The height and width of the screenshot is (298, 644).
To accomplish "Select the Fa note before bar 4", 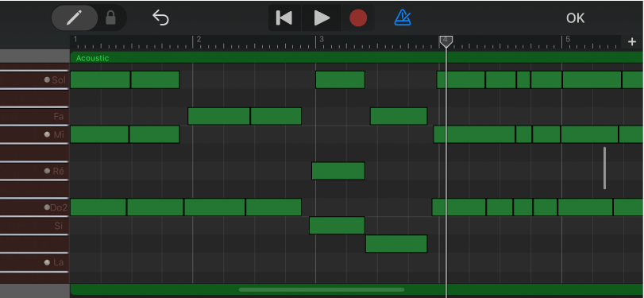I will [x=399, y=116].
